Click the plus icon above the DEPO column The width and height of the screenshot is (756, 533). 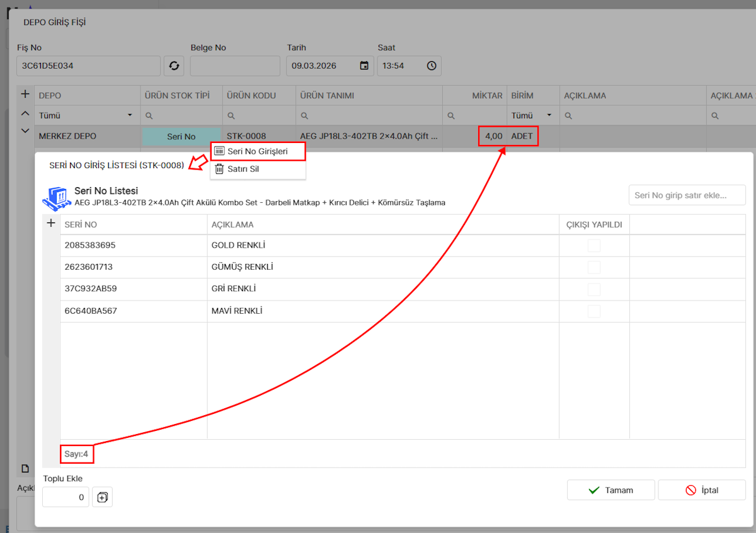tap(25, 95)
